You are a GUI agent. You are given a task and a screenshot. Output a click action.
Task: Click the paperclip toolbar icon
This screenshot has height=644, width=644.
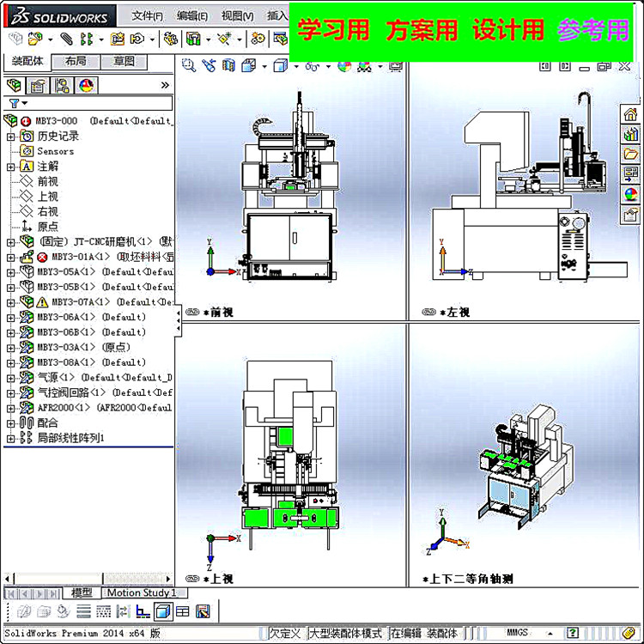point(66,39)
